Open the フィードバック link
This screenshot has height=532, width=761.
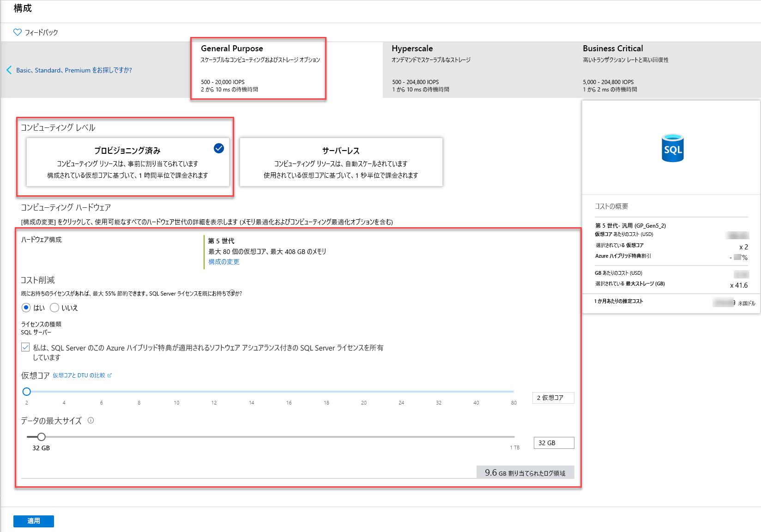point(41,32)
